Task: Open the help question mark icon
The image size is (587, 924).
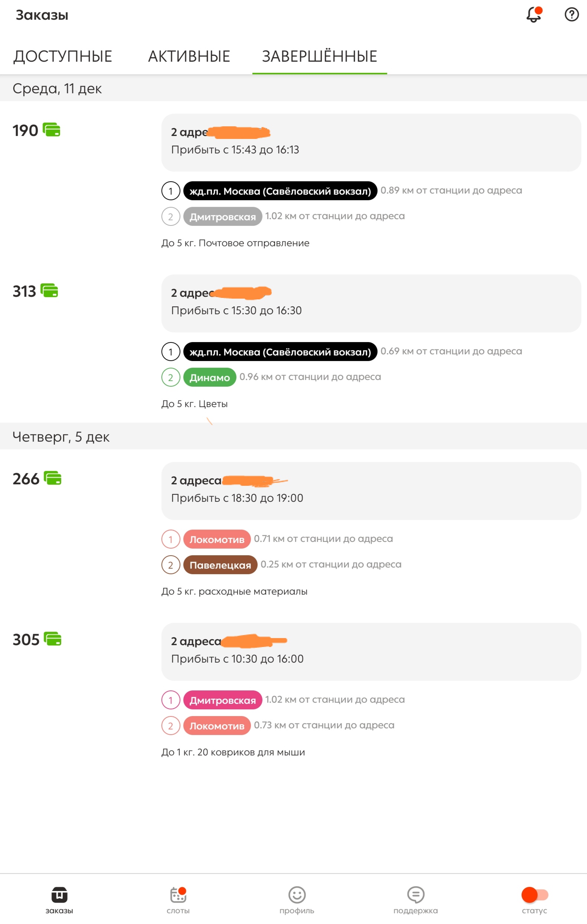Action: (x=572, y=14)
